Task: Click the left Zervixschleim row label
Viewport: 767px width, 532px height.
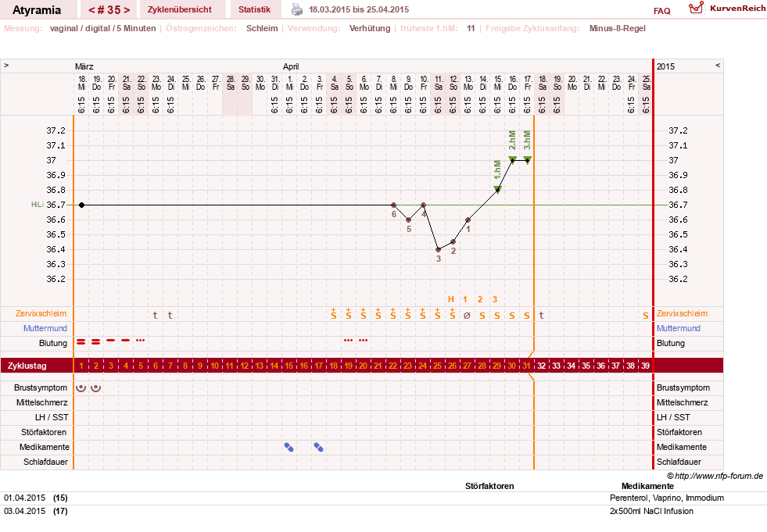Action: click(41, 313)
